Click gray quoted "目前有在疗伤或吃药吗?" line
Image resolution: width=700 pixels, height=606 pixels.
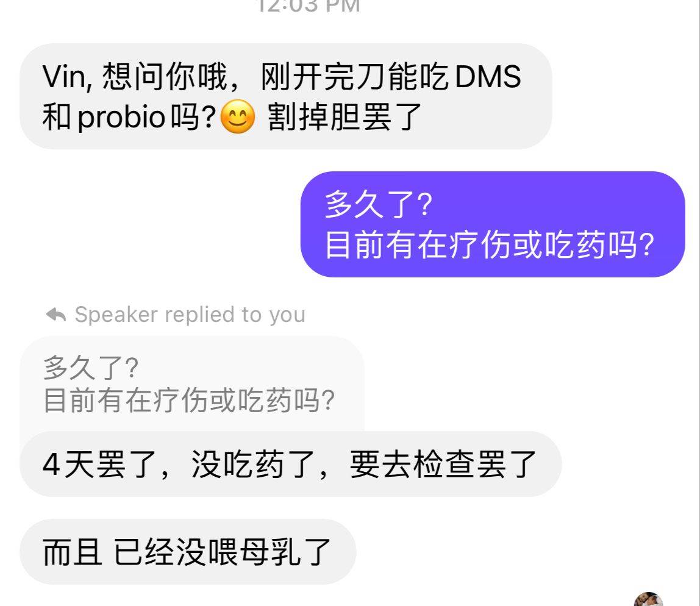pyautogui.click(x=189, y=401)
